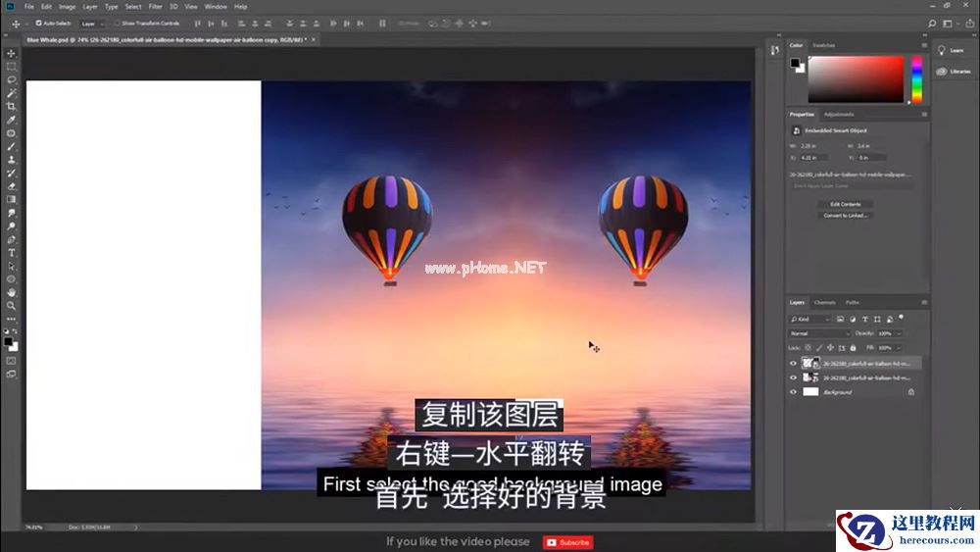Click the Convert to Linked button
This screenshot has height=552, width=980.
pyautogui.click(x=845, y=216)
